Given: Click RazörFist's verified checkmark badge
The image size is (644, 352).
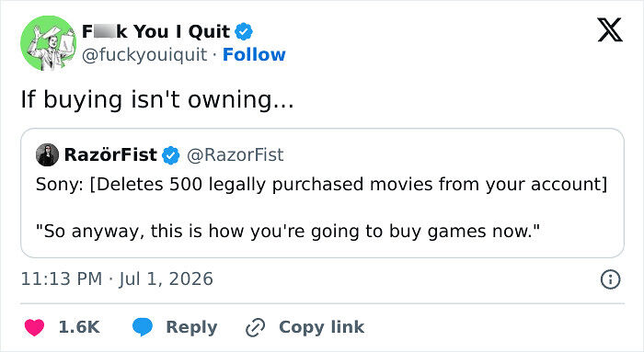Looking at the screenshot, I should coord(170,155).
